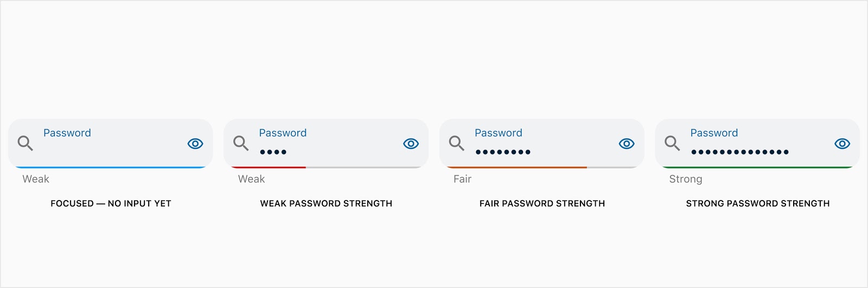Toggle password visibility in the empty focused field
868x288 pixels.
click(x=195, y=143)
